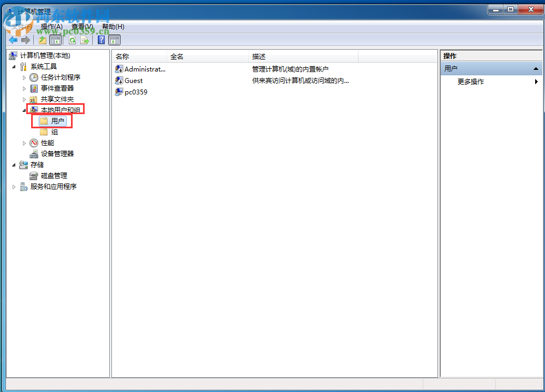Select 存储 tree label

[37, 165]
